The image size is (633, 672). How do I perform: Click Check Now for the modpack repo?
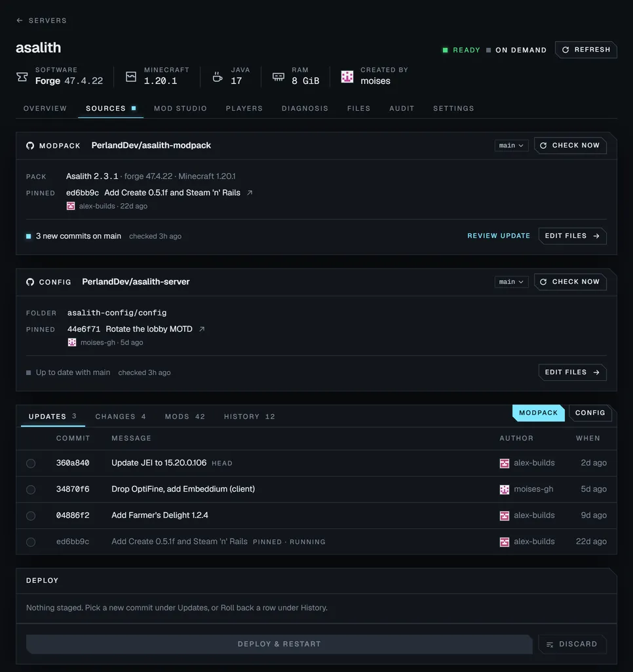point(570,146)
